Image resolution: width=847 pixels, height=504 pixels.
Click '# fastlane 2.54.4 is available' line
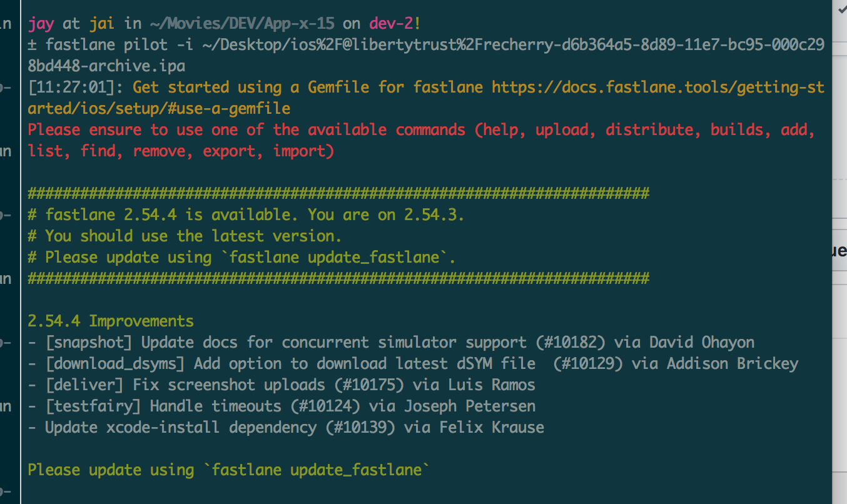tap(246, 215)
